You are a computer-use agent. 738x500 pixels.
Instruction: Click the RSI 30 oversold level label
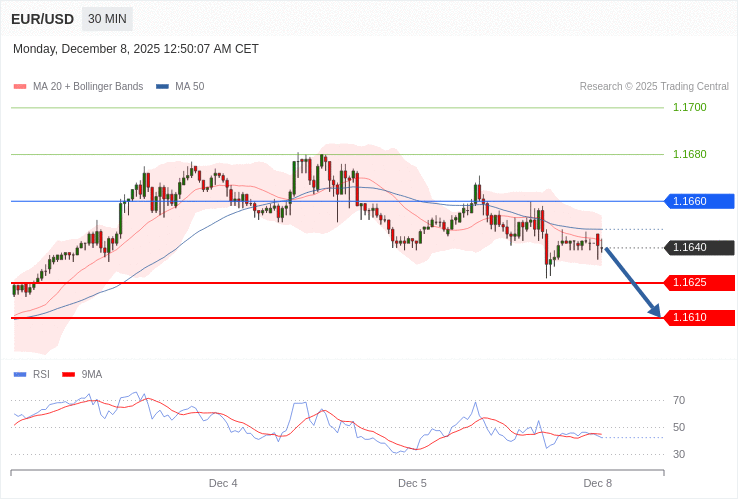pyautogui.click(x=679, y=454)
